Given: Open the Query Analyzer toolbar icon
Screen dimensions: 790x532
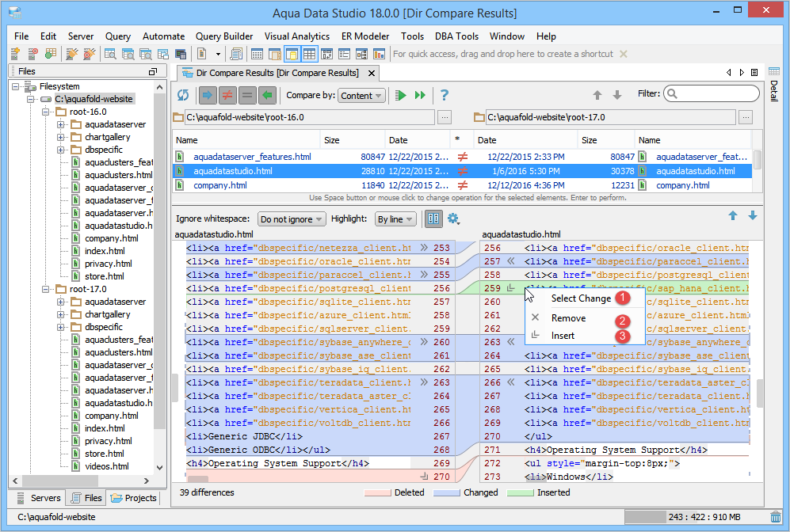Looking at the screenshot, I should tap(110, 53).
